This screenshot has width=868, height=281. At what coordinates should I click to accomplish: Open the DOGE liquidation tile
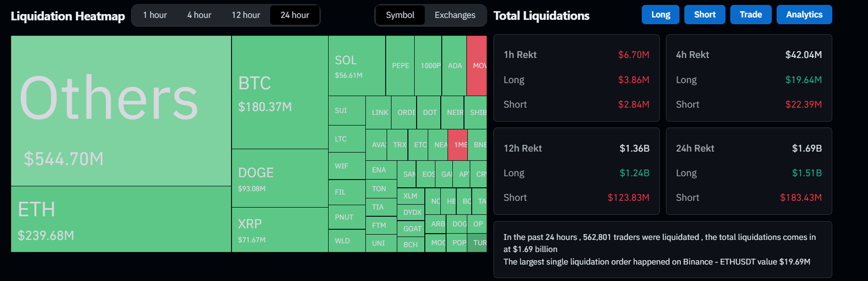(x=280, y=178)
